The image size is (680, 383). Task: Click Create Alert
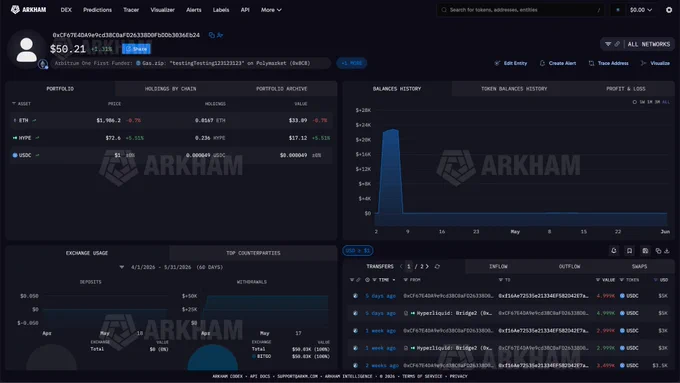558,63
